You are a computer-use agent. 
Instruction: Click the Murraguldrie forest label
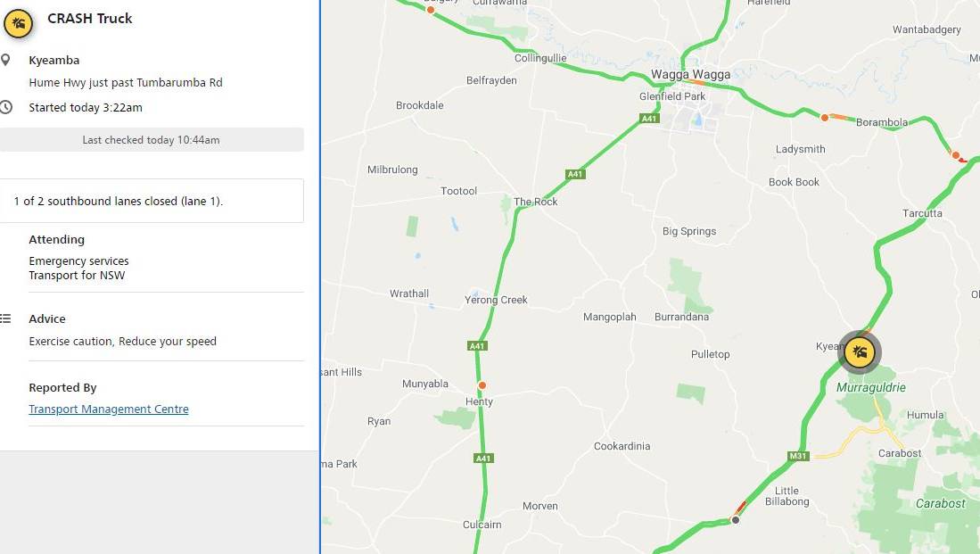(x=870, y=388)
